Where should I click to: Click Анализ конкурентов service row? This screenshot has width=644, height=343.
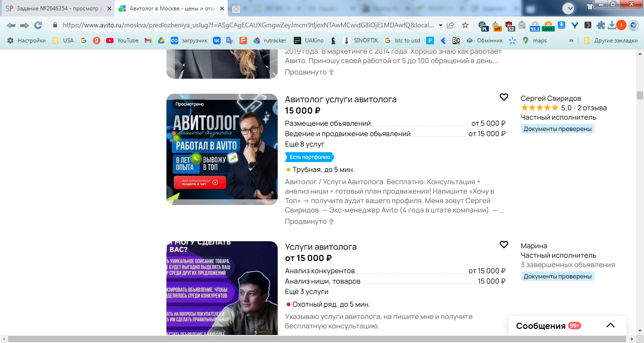(395, 271)
